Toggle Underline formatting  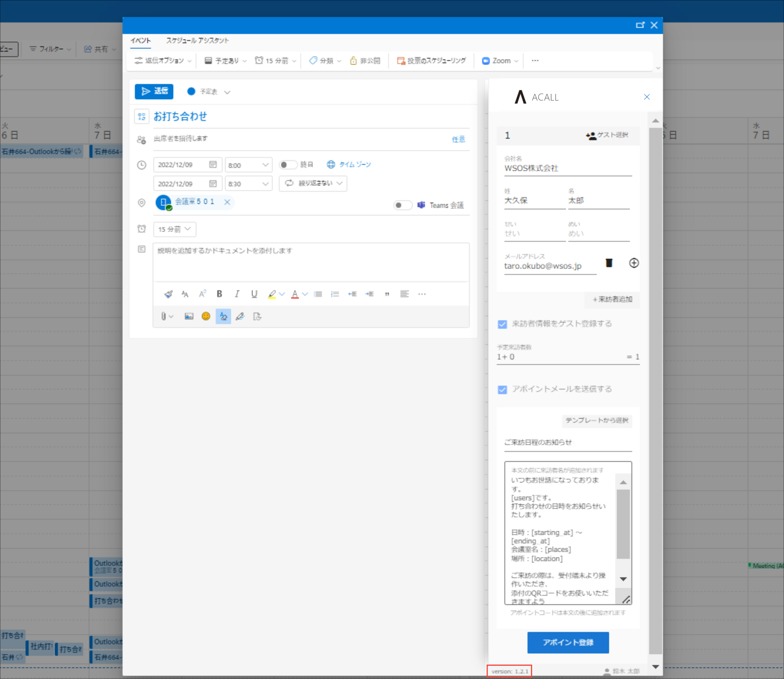pyautogui.click(x=254, y=294)
